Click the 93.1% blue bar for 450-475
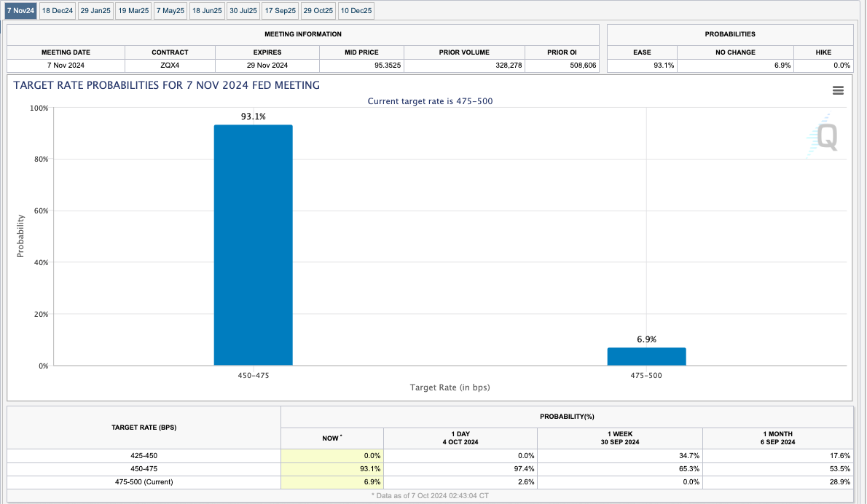This screenshot has height=504, width=867. click(253, 245)
